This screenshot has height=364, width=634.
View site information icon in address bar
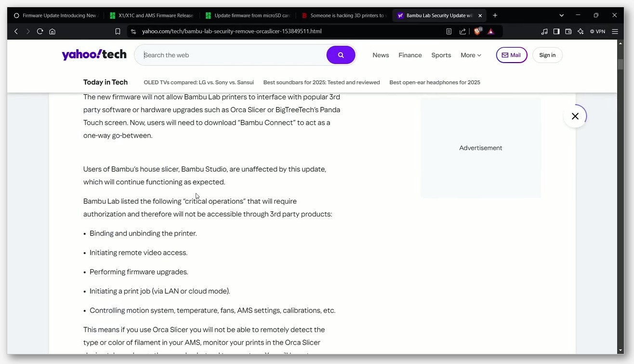coord(133,31)
